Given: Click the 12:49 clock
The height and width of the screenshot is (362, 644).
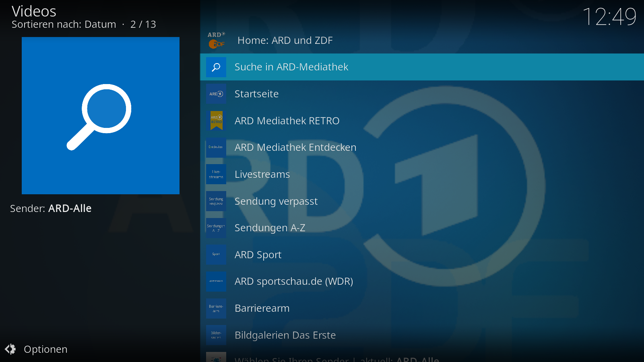Looking at the screenshot, I should pyautogui.click(x=609, y=17).
